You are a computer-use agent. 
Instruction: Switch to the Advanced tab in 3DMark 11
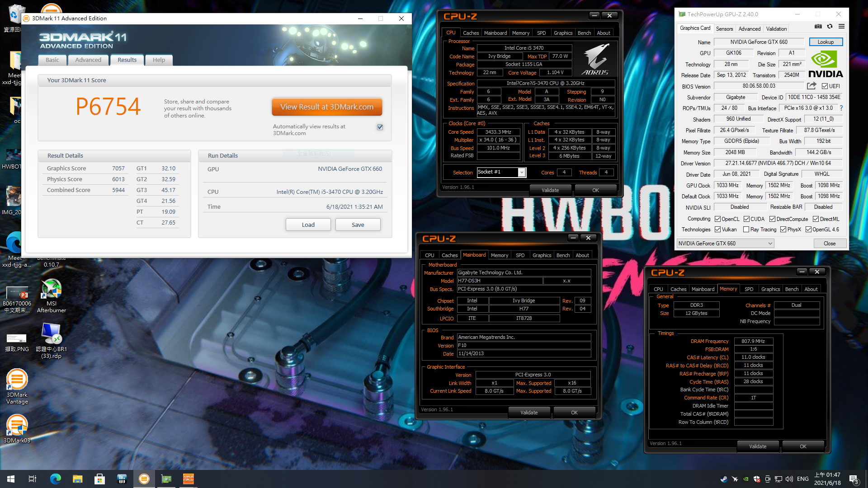(x=88, y=60)
